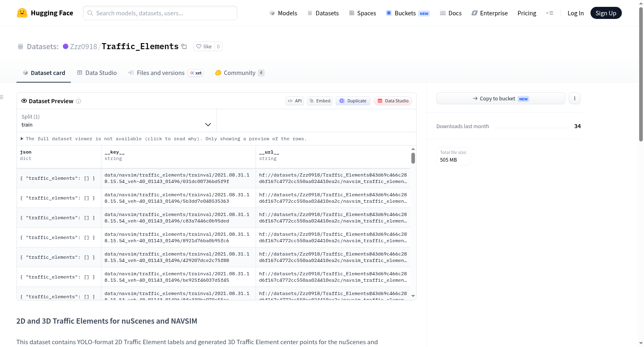
Task: Click the Dataset Preview info icon
Action: click(78, 101)
